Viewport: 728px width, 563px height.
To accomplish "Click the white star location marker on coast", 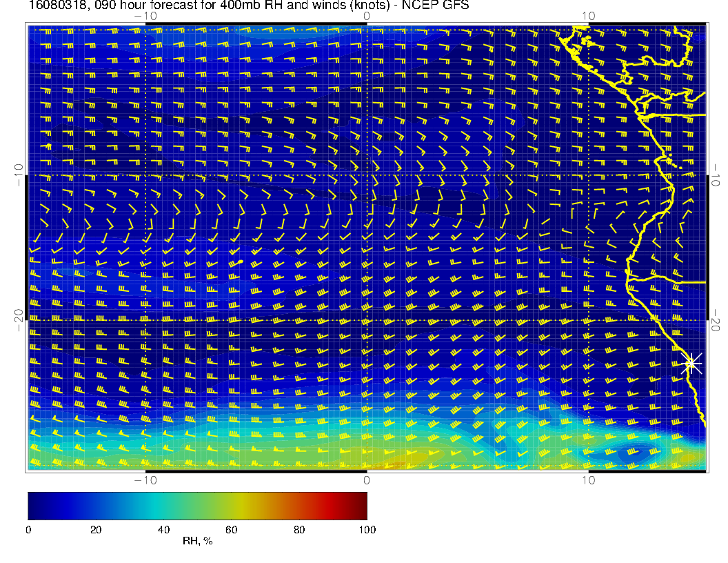I will click(x=691, y=363).
